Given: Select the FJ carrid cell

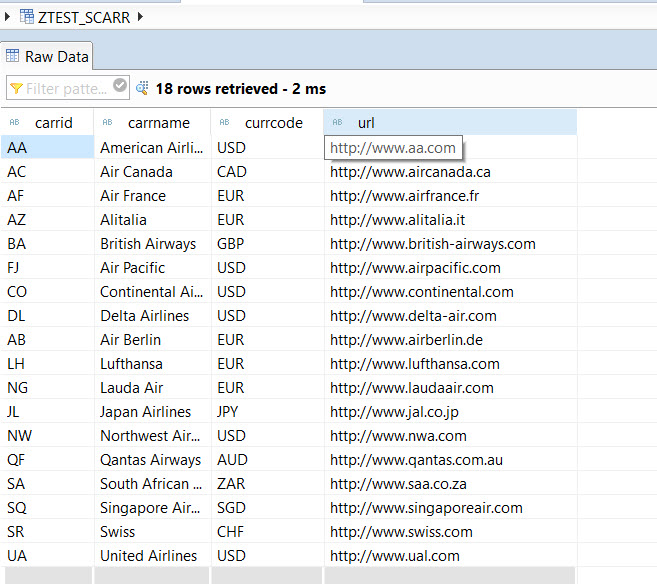Looking at the screenshot, I should click(x=47, y=268).
